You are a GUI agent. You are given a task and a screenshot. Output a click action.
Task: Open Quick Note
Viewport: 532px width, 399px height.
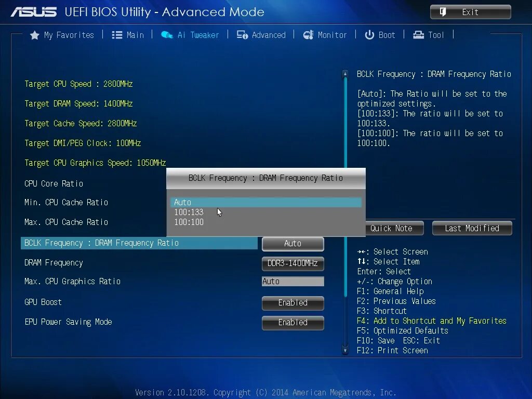[x=395, y=229]
